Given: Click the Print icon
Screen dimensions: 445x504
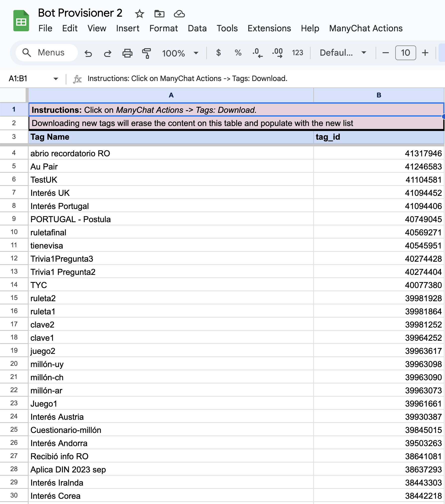Looking at the screenshot, I should tap(127, 53).
